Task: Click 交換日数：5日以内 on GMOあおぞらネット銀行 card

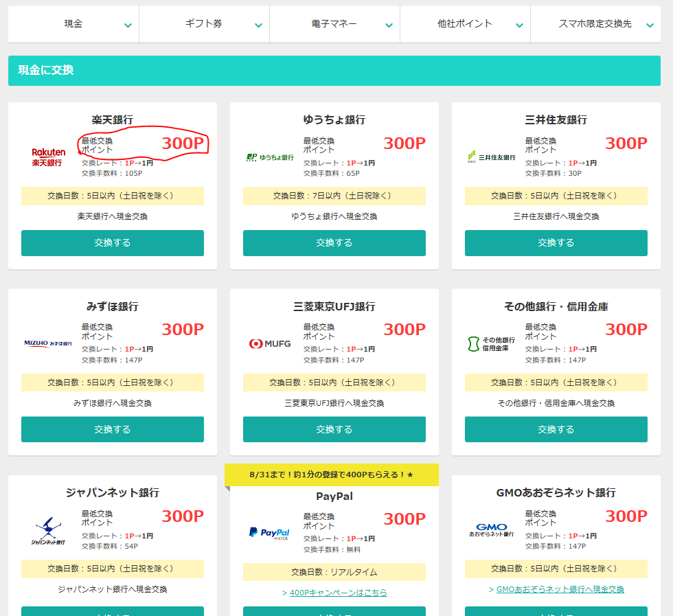Action: pyautogui.click(x=556, y=569)
